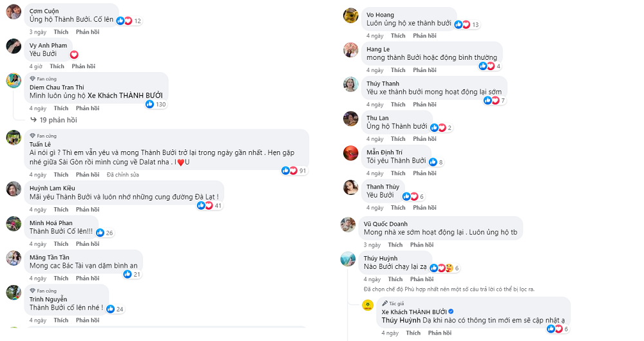Image resolution: width=644 pixels, height=341 pixels.
Task: Click the Xe Khách THÀNH BƯỞI author avatar
Action: tap(368, 305)
